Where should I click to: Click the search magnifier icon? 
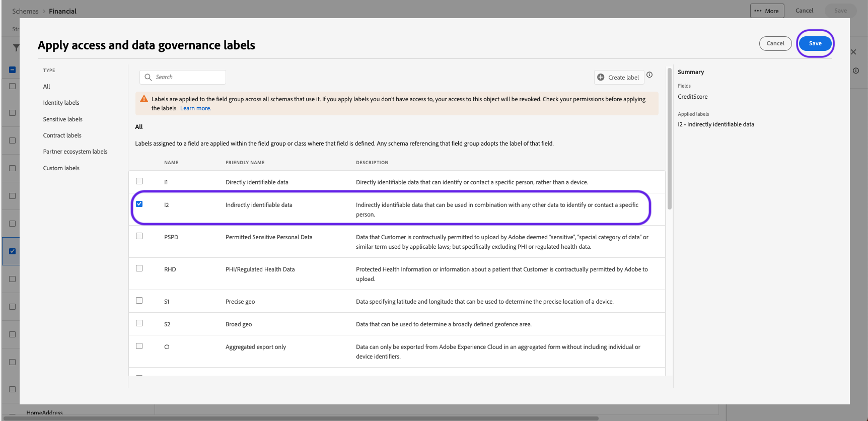[148, 77]
